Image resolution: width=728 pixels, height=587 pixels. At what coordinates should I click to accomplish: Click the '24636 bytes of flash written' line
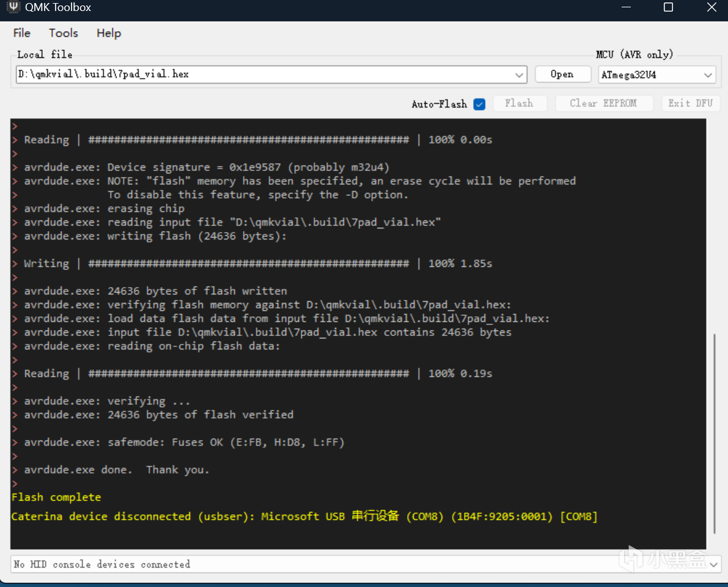point(155,291)
